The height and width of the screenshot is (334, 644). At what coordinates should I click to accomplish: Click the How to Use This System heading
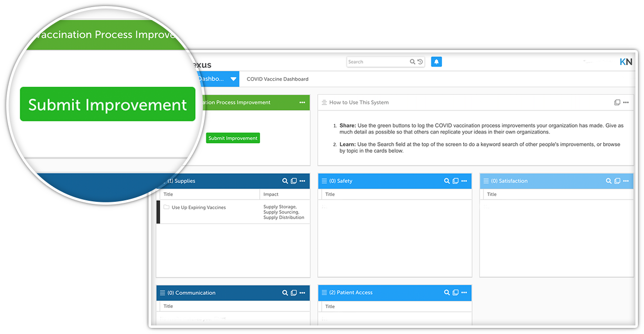click(359, 102)
